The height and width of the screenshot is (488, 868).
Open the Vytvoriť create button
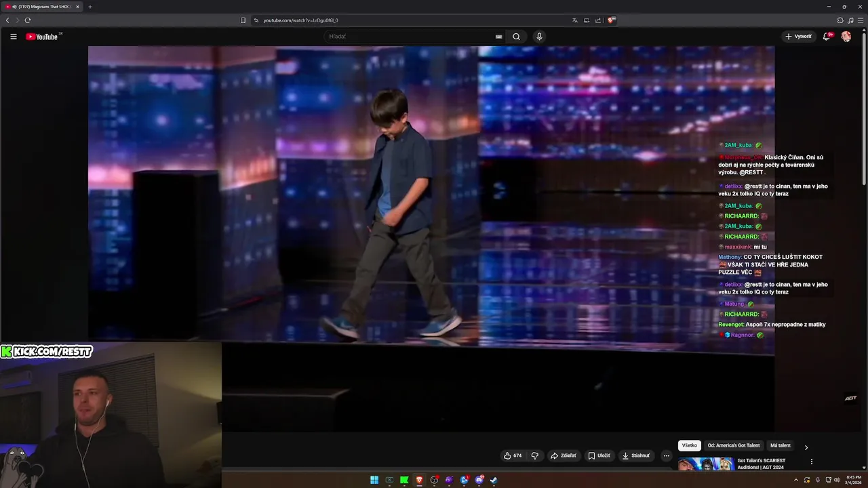(x=798, y=37)
